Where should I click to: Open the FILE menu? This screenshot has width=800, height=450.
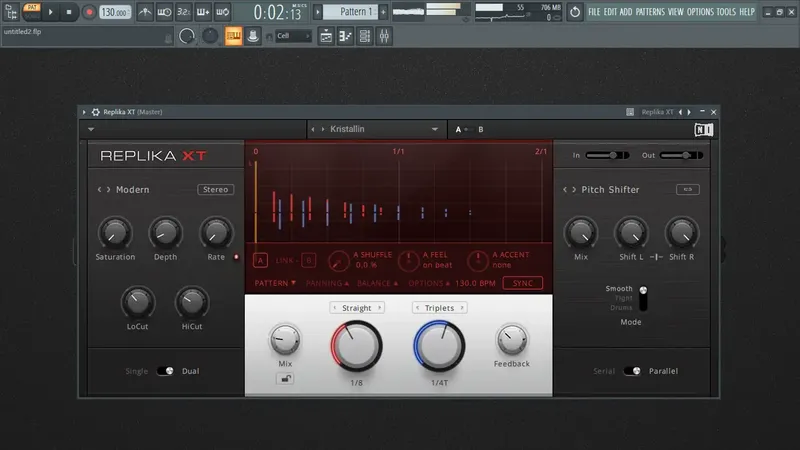click(x=594, y=12)
